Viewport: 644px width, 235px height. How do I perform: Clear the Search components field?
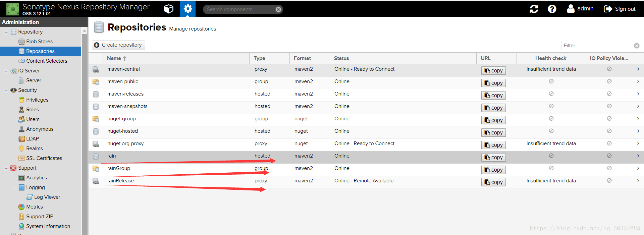pyautogui.click(x=278, y=9)
